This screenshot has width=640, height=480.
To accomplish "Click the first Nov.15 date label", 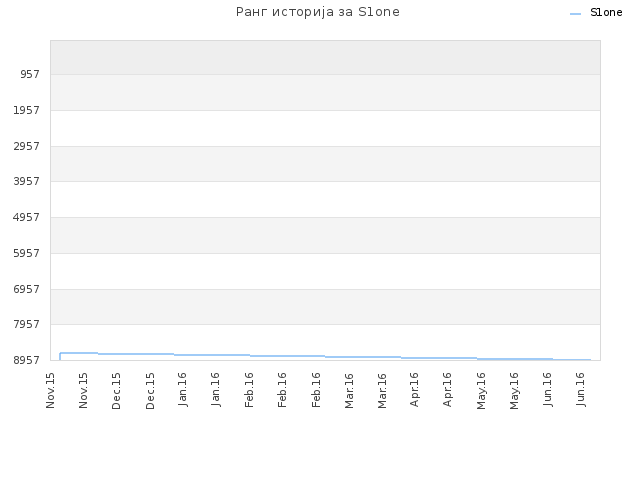I will pyautogui.click(x=50, y=390).
